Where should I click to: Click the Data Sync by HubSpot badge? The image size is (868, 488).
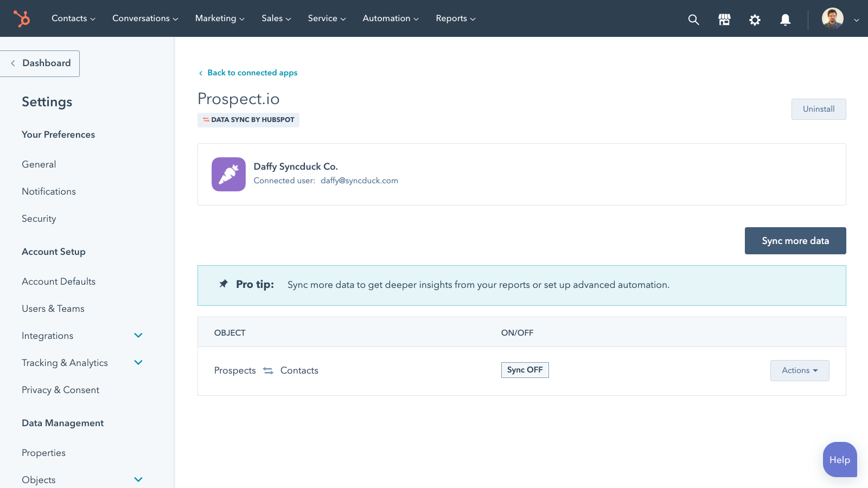click(x=248, y=120)
